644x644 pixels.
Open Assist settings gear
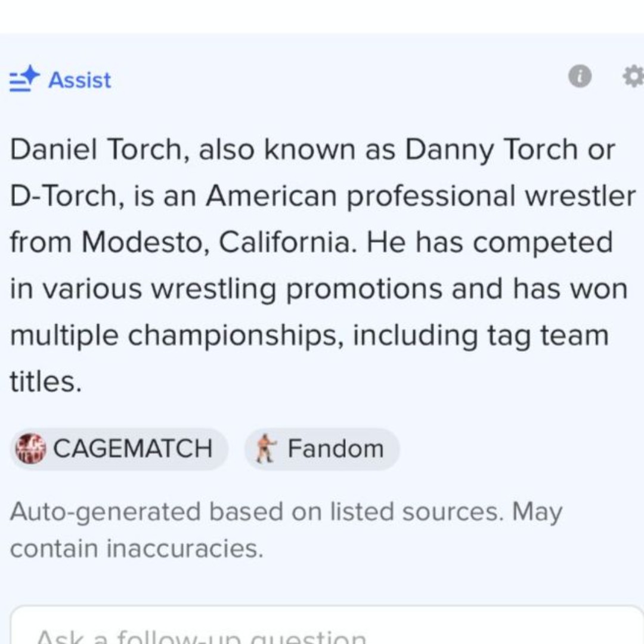[633, 76]
